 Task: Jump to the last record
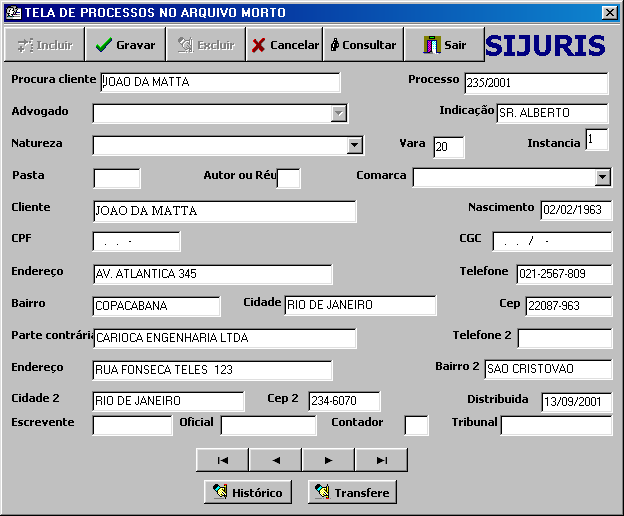pyautogui.click(x=381, y=460)
